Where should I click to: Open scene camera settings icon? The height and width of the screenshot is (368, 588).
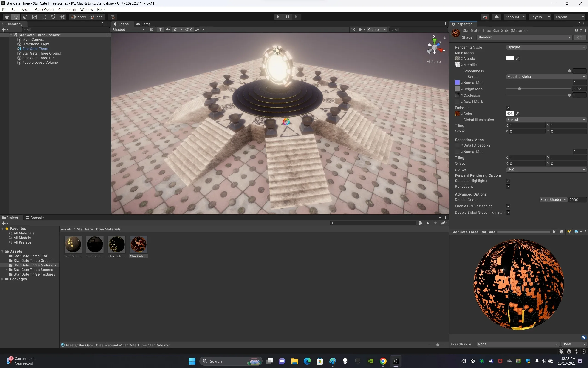(361, 29)
